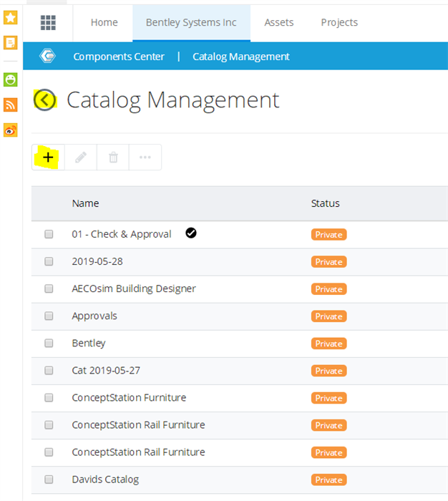Open the app grid launcher icon
Image resolution: width=448 pixels, height=501 pixels.
(x=48, y=23)
